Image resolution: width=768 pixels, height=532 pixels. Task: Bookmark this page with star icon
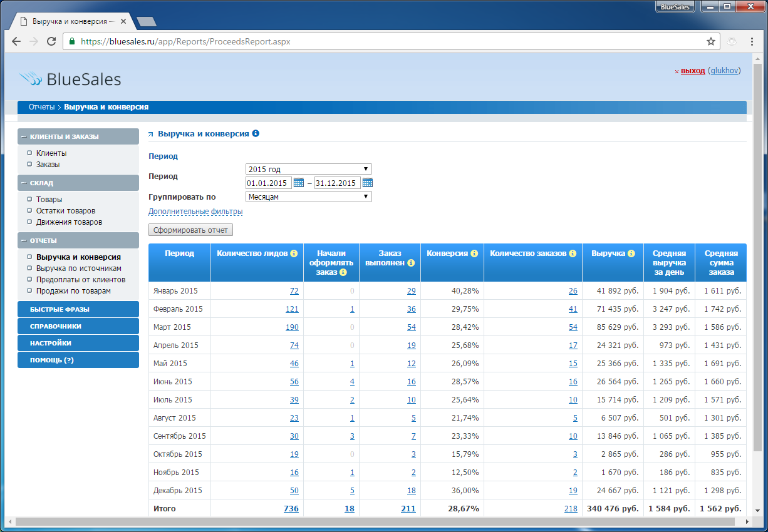[x=711, y=42]
